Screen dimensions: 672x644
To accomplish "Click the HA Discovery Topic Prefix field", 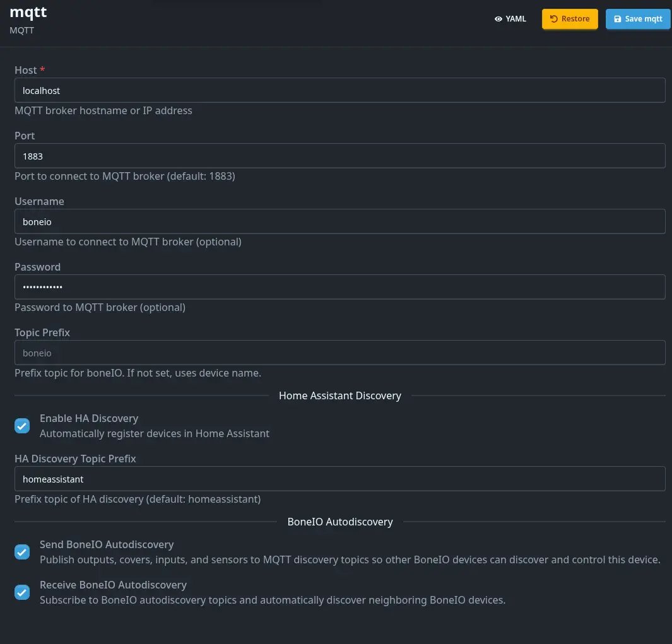I will (x=339, y=479).
